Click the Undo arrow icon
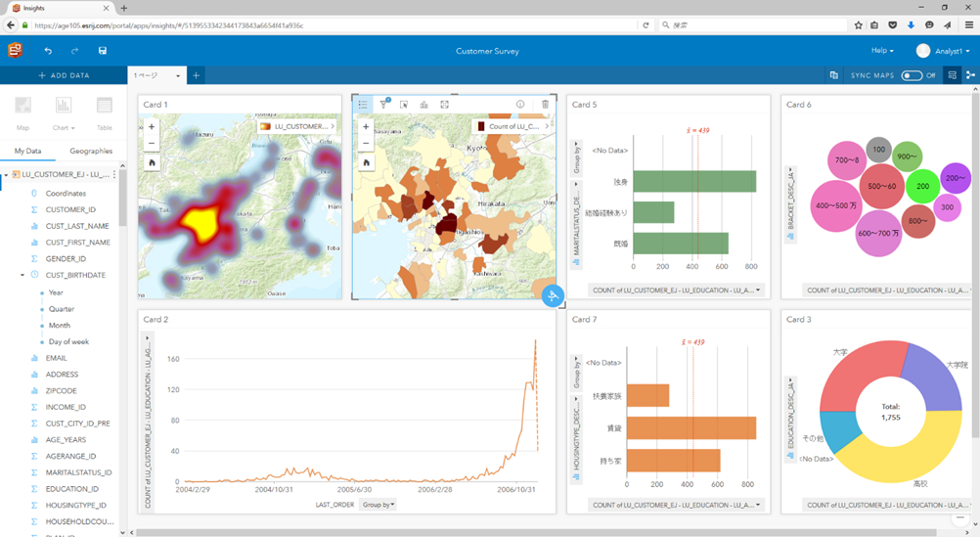This screenshot has height=537, width=980. (48, 51)
